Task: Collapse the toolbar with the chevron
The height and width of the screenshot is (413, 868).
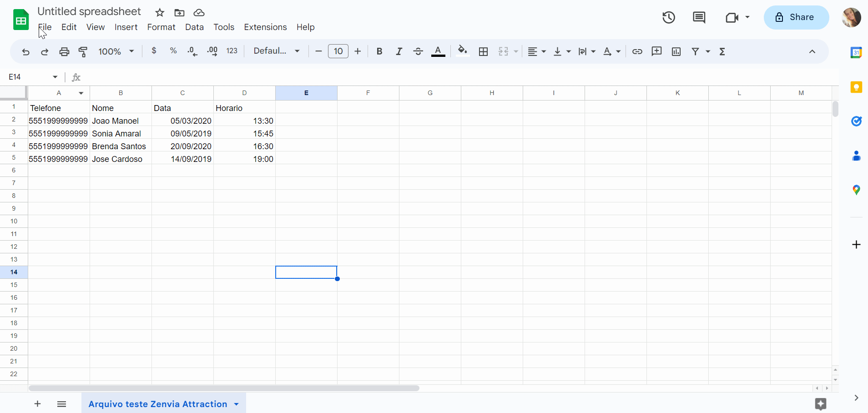Action: point(813,51)
